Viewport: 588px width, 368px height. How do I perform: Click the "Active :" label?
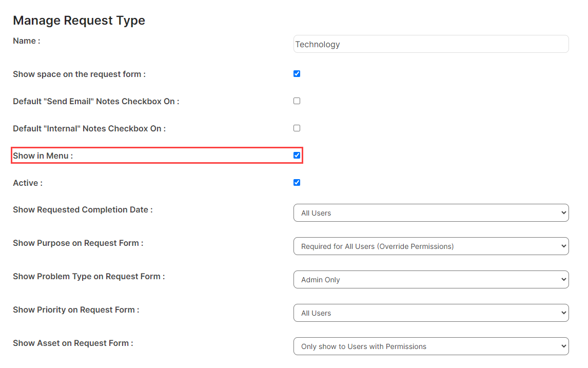28,183
